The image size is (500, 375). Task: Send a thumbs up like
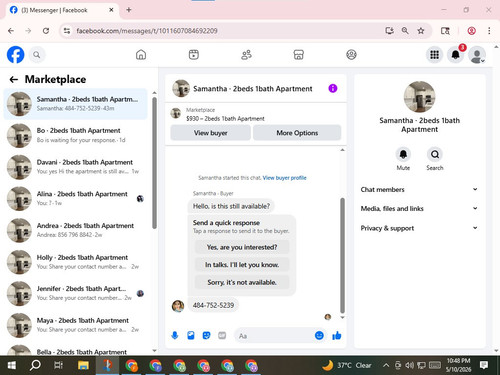point(337,335)
